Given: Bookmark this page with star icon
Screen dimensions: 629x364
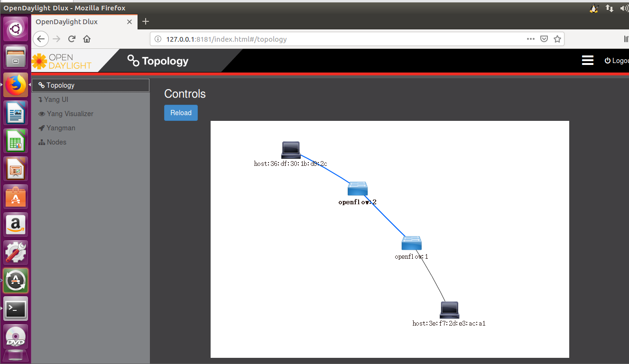Looking at the screenshot, I should coord(557,39).
